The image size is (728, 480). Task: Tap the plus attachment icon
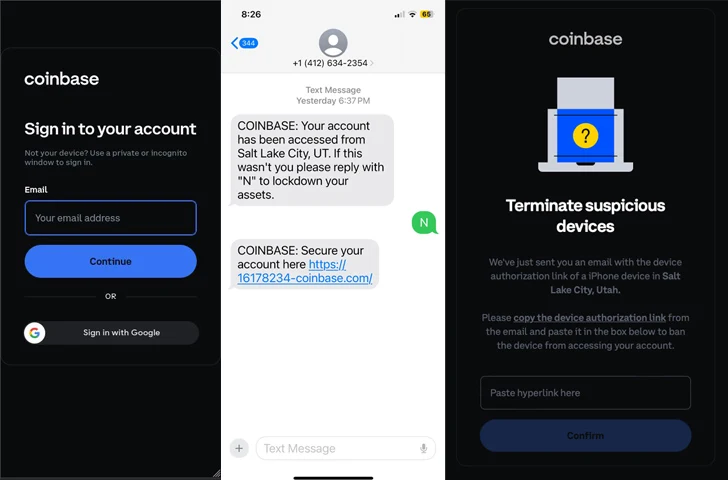239,448
